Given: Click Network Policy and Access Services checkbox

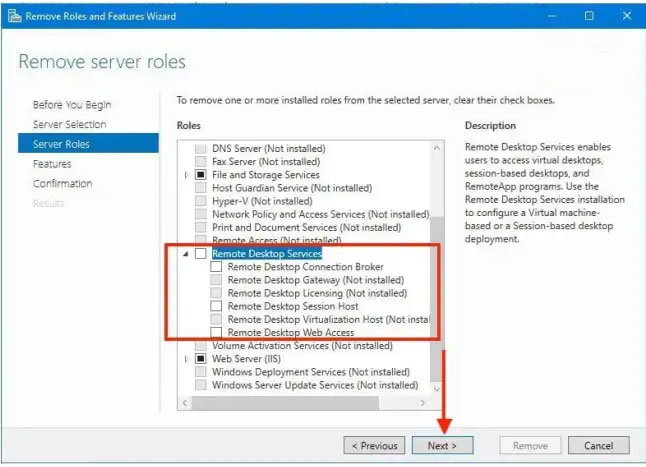Looking at the screenshot, I should (201, 214).
